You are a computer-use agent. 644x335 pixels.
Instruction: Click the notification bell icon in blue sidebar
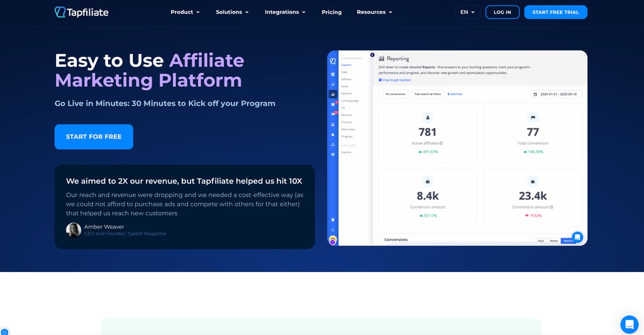click(333, 230)
